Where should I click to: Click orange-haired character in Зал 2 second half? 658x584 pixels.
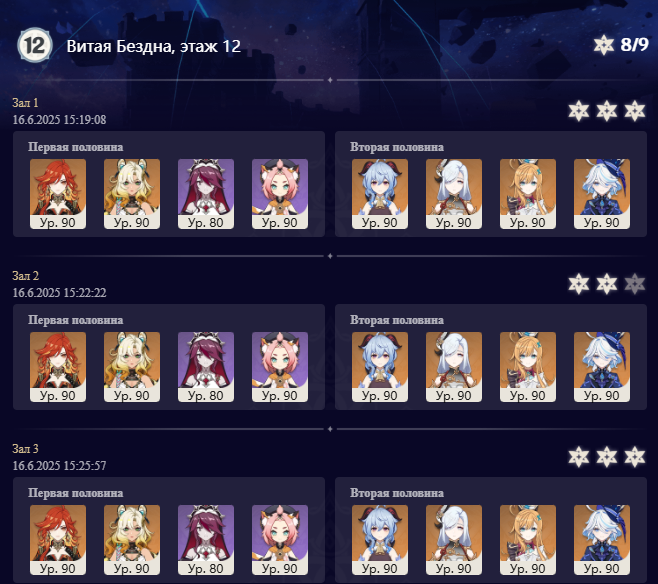coord(528,367)
